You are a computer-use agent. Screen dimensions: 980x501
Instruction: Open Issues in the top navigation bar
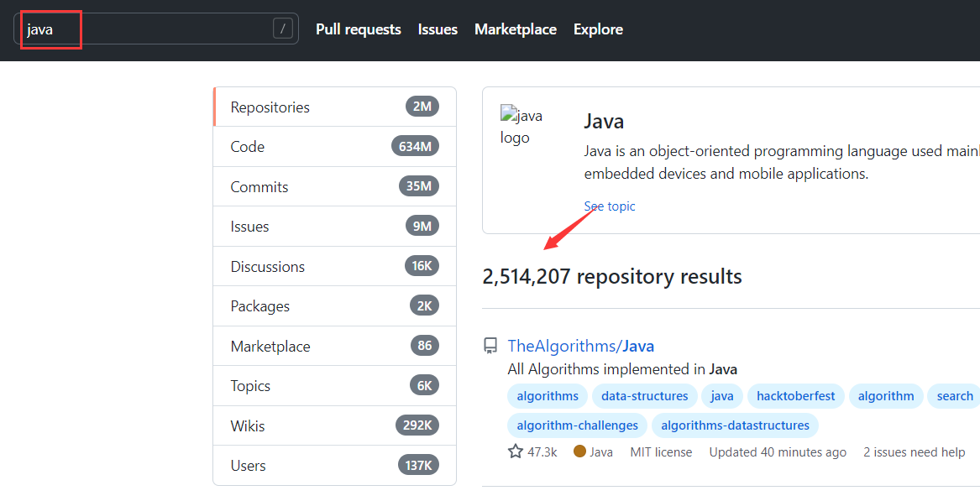click(438, 29)
